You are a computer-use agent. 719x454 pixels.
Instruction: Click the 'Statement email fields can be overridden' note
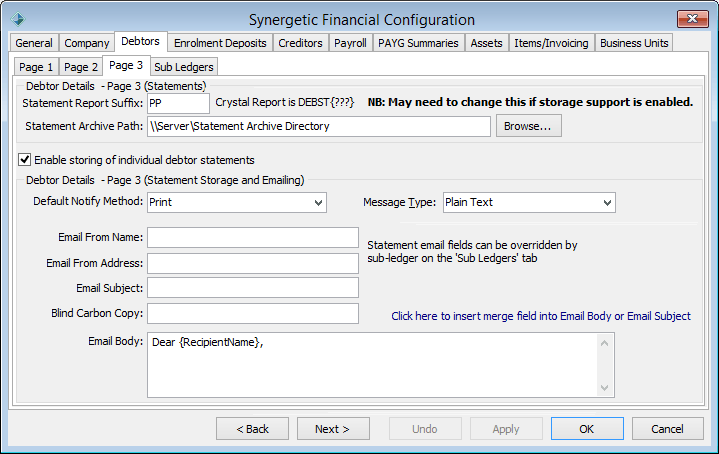(472, 252)
